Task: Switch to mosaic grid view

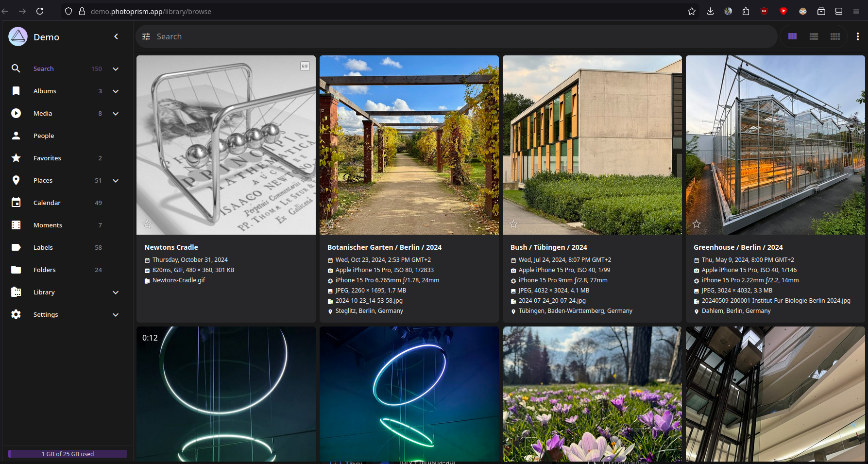Action: tap(835, 36)
